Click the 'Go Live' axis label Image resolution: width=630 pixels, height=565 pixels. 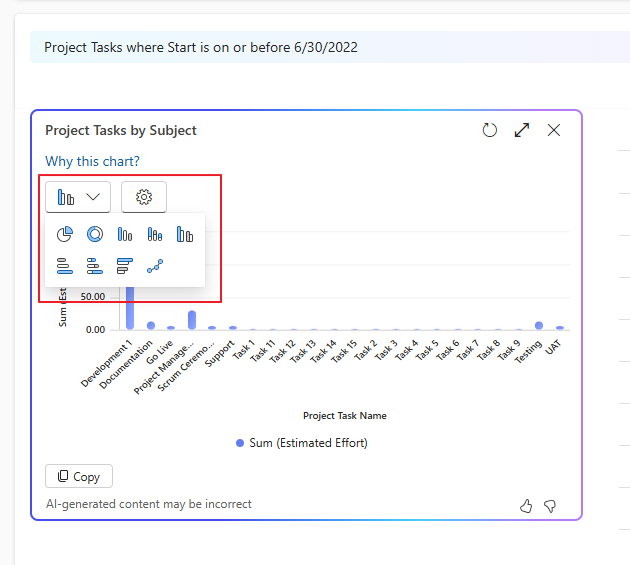tap(160, 352)
